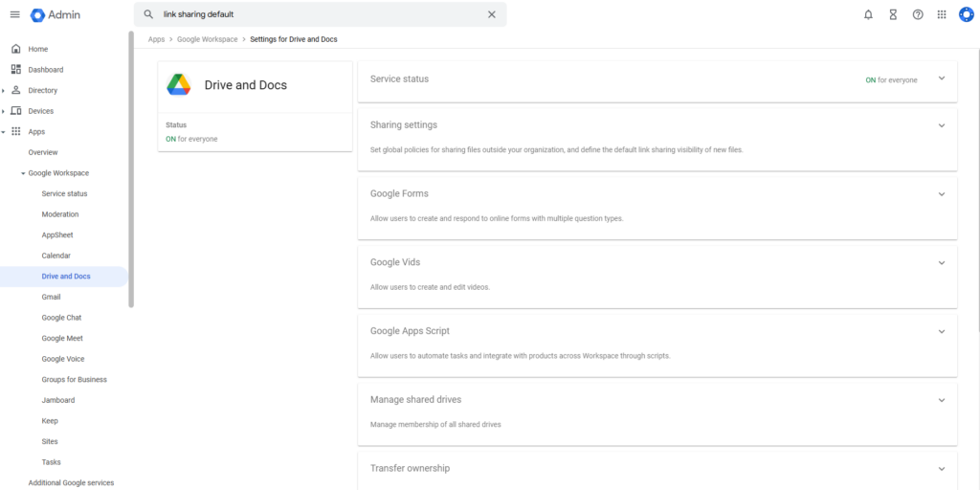Open Apps Overview in sidebar
Image resolution: width=980 pixels, height=490 pixels.
tap(42, 152)
